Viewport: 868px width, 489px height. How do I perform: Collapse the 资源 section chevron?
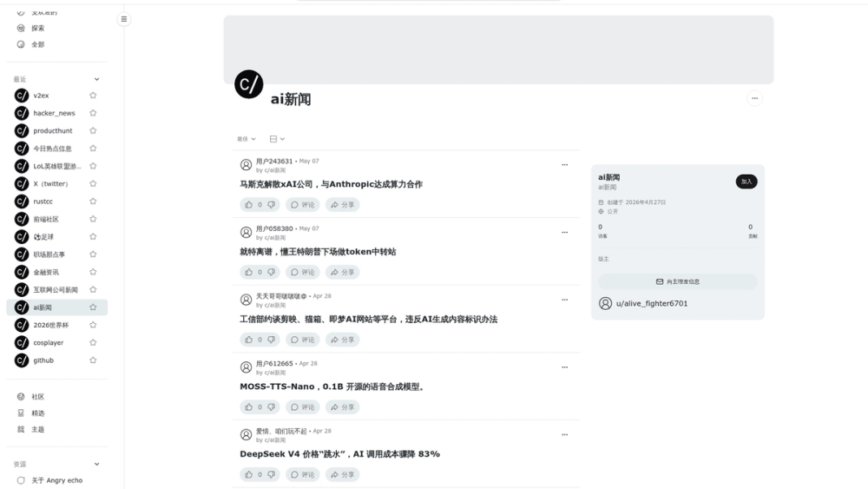[x=97, y=464]
